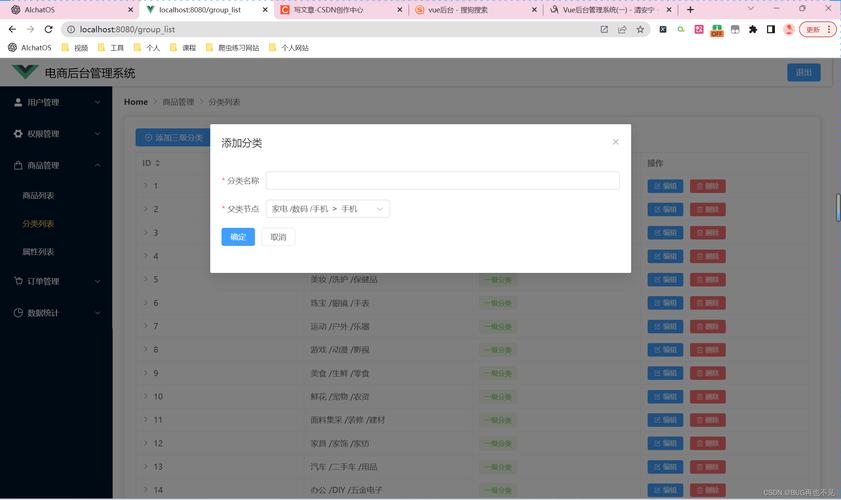
Task: Click the 添加三级分类 button
Action: pos(173,138)
